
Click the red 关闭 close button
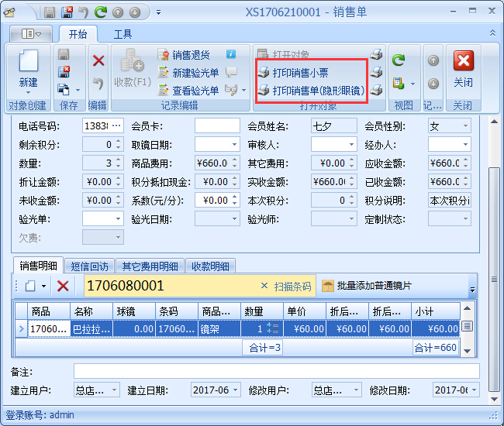(x=463, y=70)
